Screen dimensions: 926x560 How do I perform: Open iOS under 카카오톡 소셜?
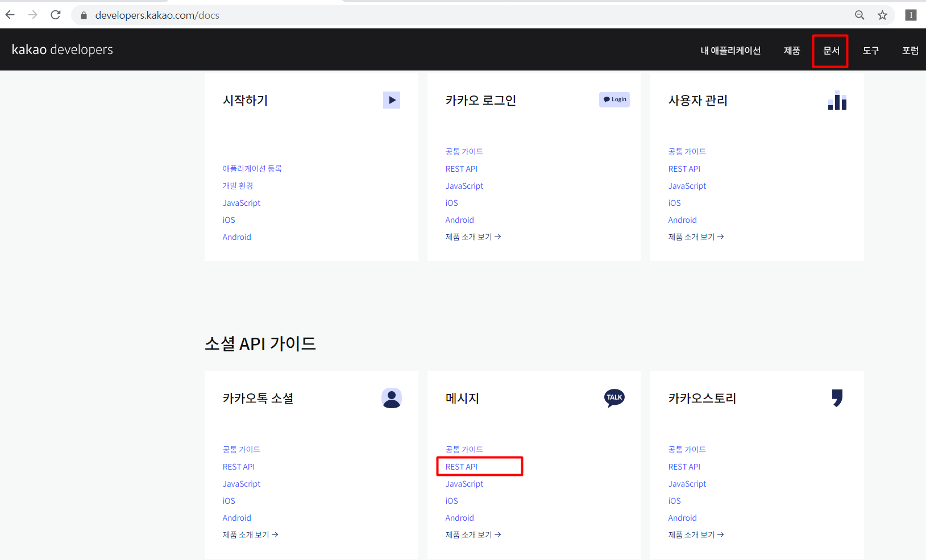click(x=229, y=501)
